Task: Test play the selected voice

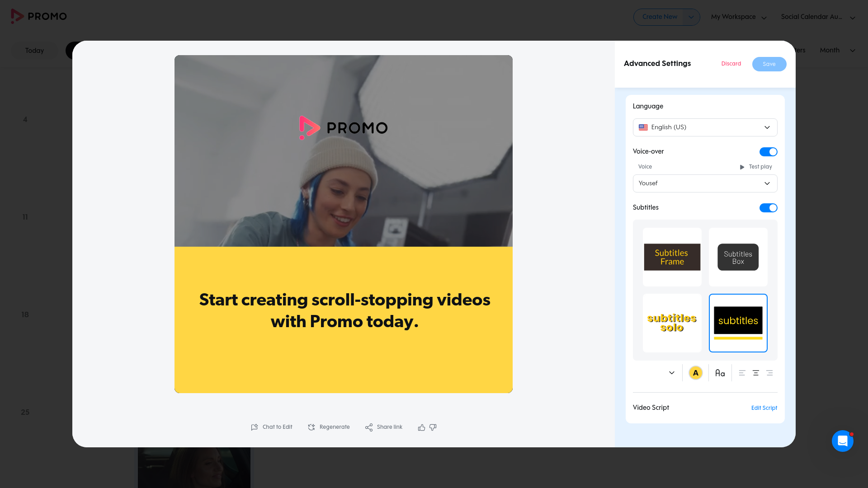Action: pyautogui.click(x=756, y=167)
